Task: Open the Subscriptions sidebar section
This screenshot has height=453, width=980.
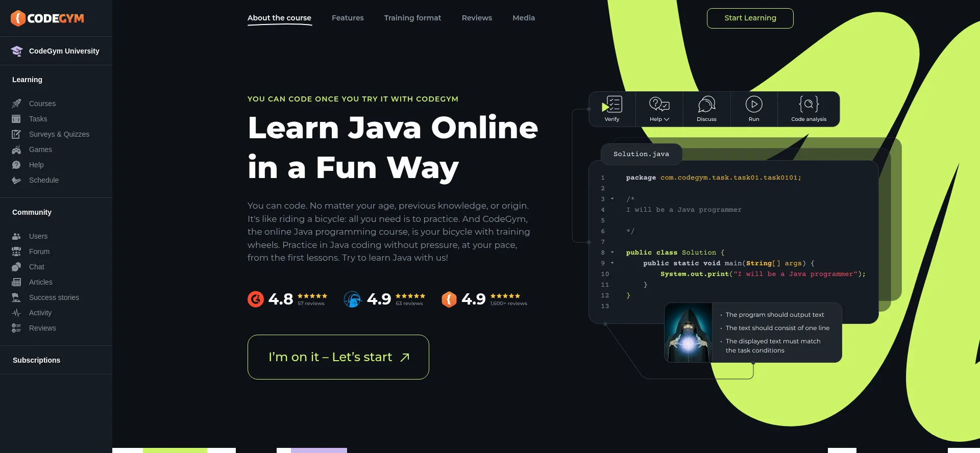Action: (36, 360)
